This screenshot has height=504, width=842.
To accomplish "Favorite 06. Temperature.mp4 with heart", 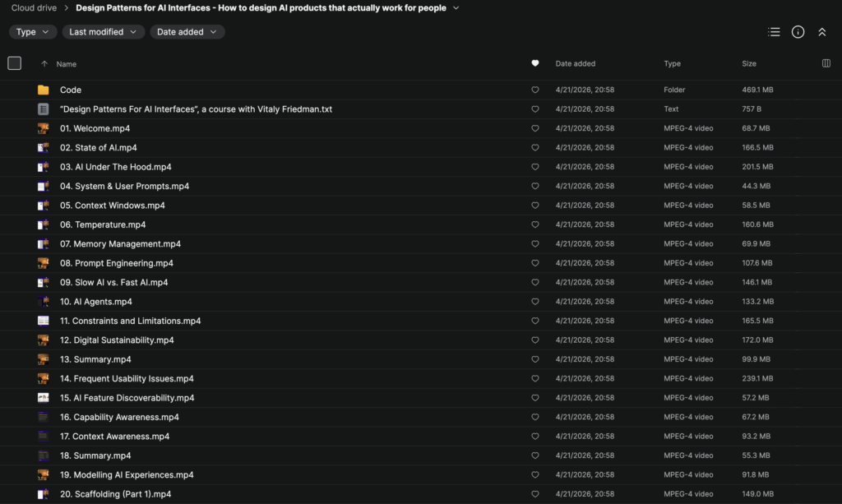I will pos(535,224).
